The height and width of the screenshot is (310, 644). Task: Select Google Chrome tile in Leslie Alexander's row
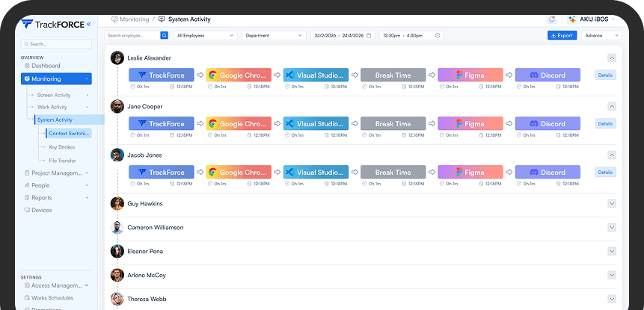point(239,75)
